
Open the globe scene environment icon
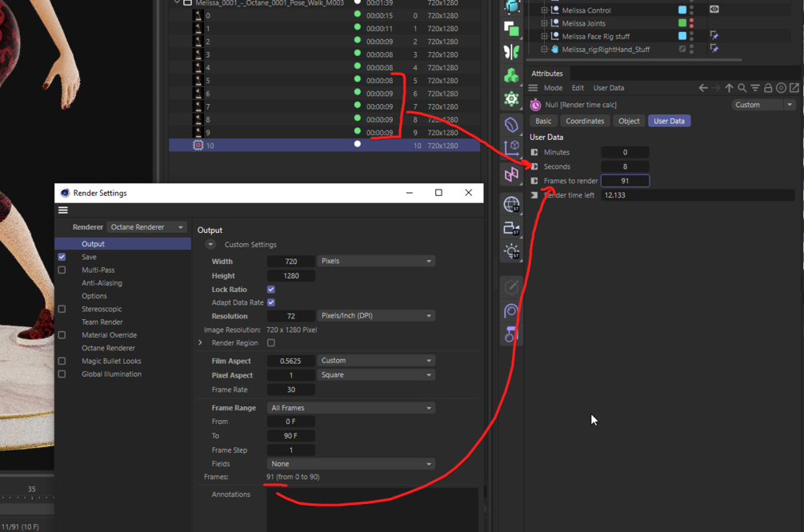(511, 205)
